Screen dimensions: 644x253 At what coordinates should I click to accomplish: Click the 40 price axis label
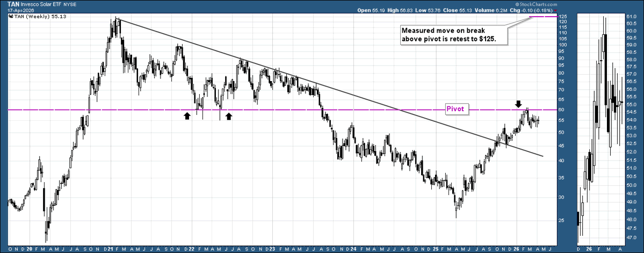pyautogui.click(x=562, y=161)
